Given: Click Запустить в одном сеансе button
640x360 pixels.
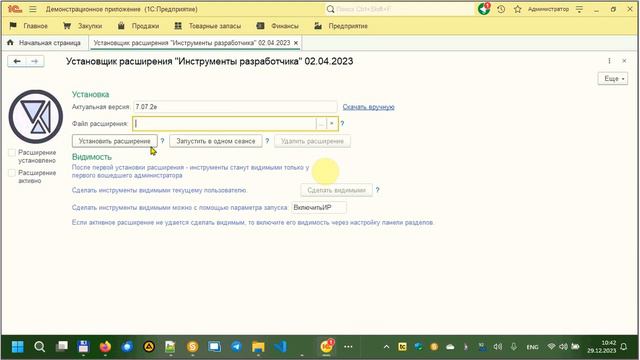Looking at the screenshot, I should pos(216,141).
